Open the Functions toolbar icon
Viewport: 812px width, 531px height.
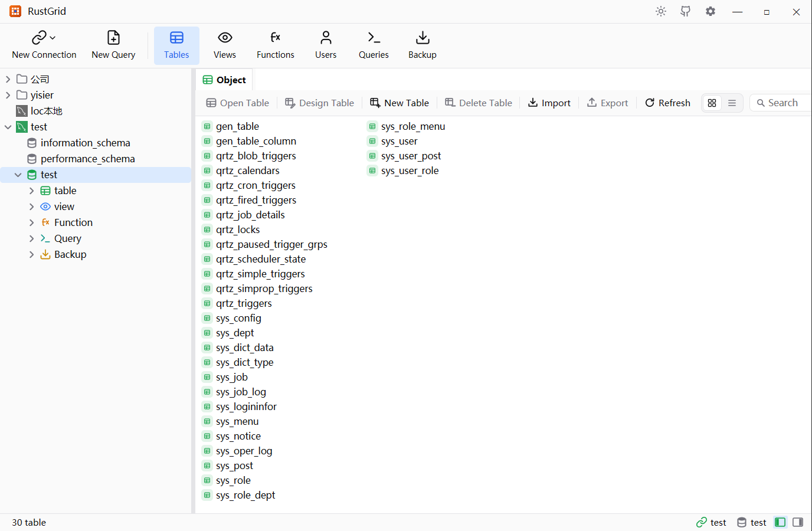click(x=275, y=38)
